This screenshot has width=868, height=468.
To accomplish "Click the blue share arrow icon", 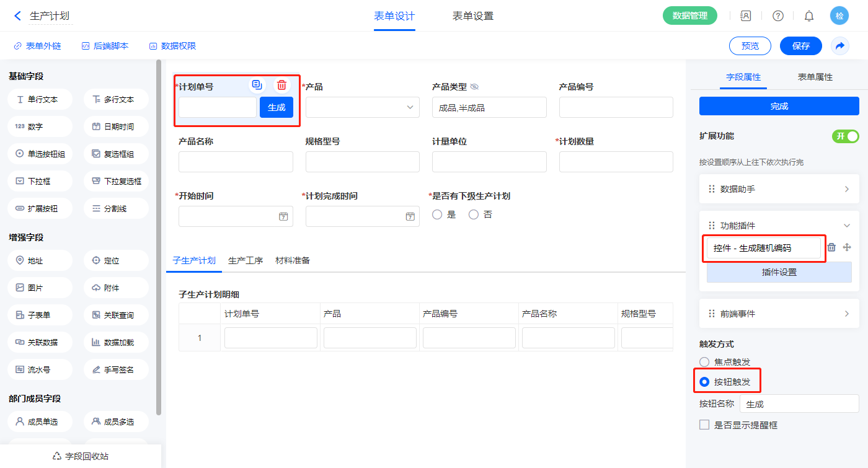I will click(x=840, y=46).
